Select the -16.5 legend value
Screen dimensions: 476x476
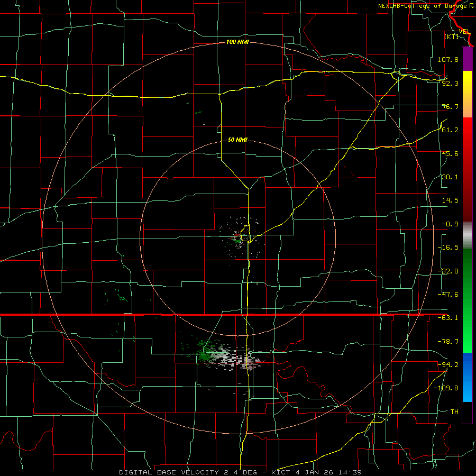pyautogui.click(x=448, y=248)
